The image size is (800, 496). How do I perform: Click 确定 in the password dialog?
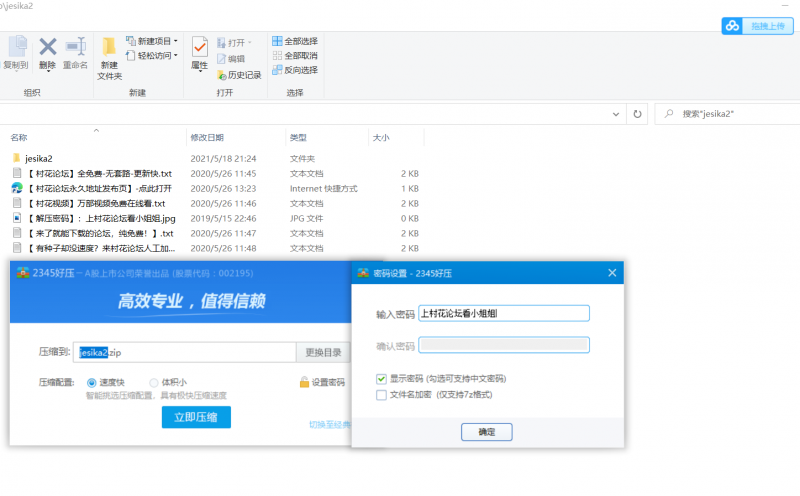(486, 432)
